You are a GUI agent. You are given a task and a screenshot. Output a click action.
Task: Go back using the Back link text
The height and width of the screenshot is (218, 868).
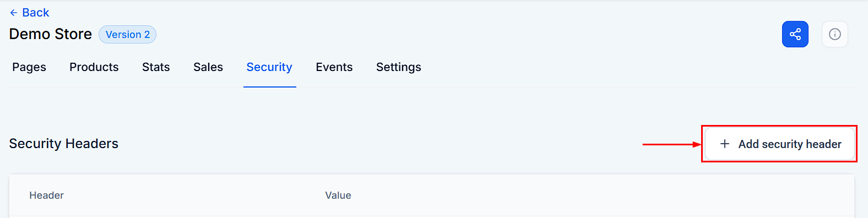pos(36,13)
